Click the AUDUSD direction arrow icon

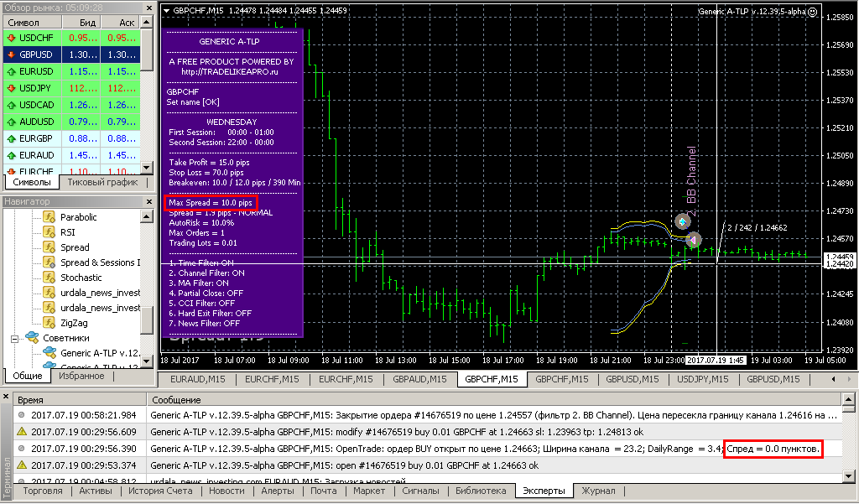(x=11, y=122)
